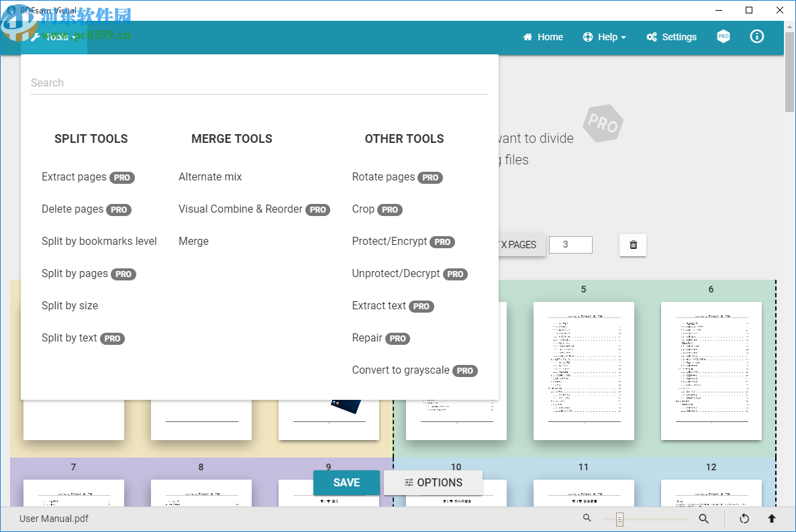This screenshot has height=532, width=796.
Task: Open Protect/Encrypt tool
Action: click(x=403, y=241)
